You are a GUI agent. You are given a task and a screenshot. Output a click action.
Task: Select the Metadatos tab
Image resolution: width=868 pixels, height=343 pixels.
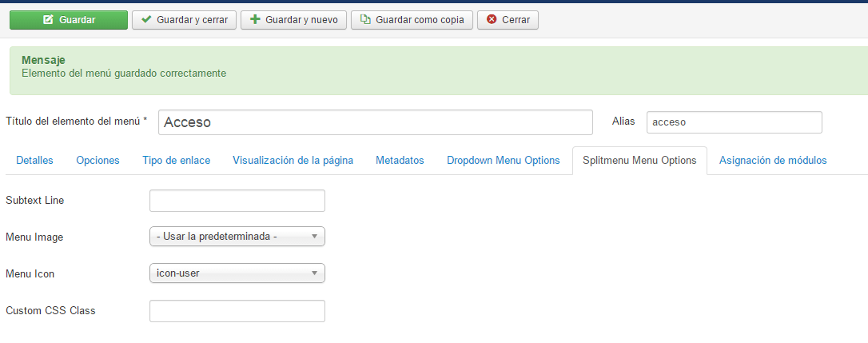click(x=400, y=161)
